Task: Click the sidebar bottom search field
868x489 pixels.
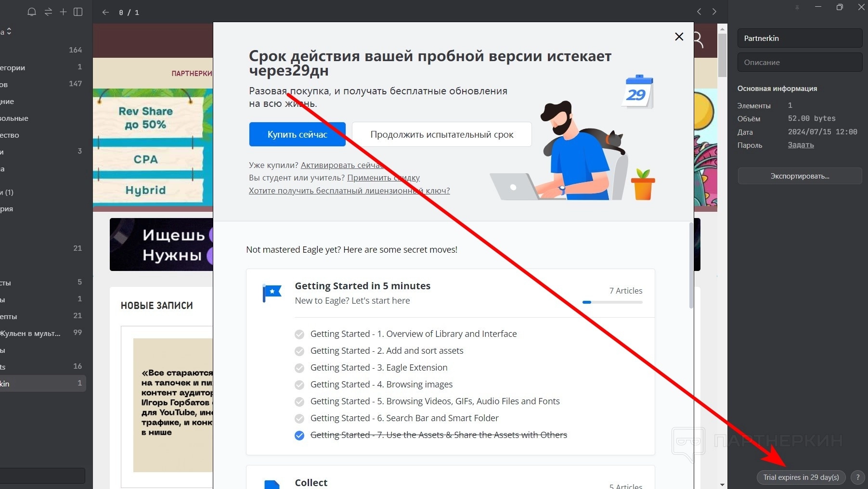Action: tap(42, 476)
